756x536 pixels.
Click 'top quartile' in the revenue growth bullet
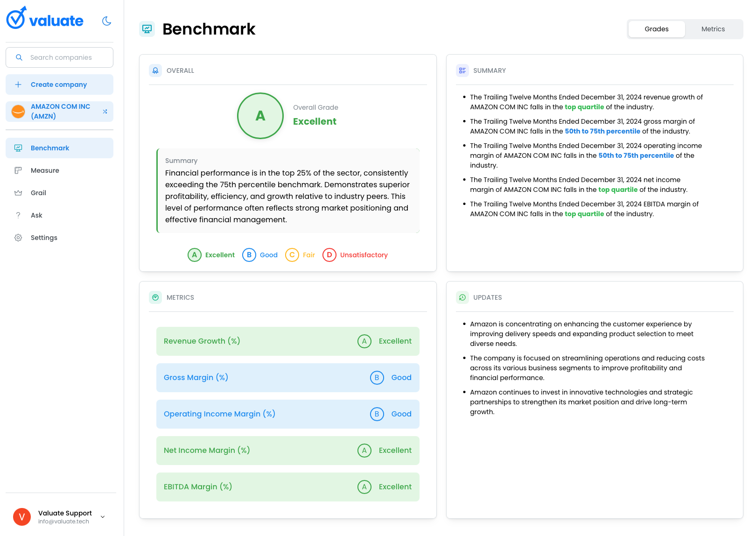click(584, 107)
